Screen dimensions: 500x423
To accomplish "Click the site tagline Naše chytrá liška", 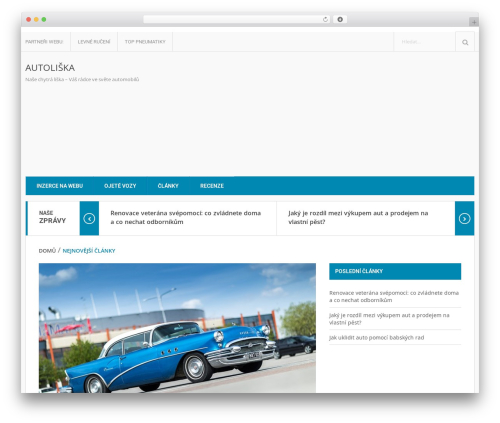I will pyautogui.click(x=82, y=79).
